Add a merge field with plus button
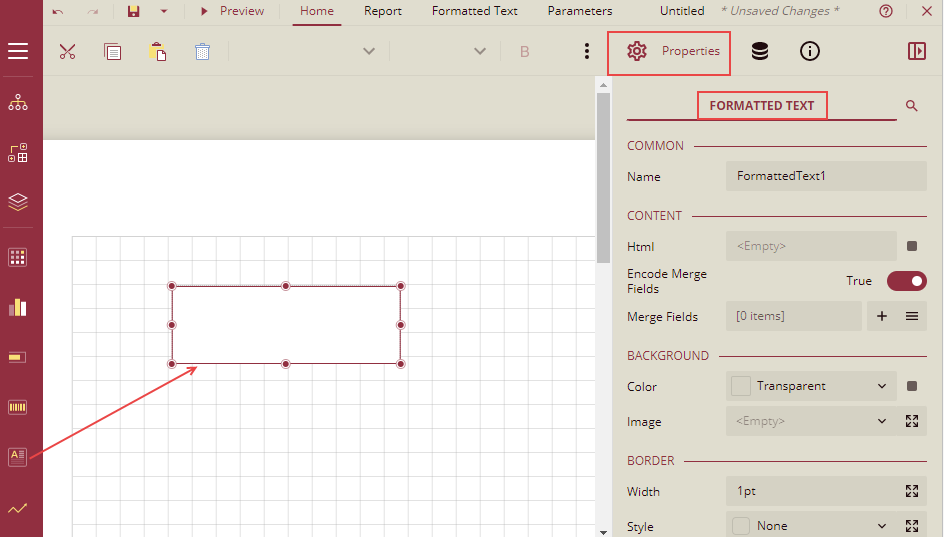The image size is (944, 537). pos(882,317)
